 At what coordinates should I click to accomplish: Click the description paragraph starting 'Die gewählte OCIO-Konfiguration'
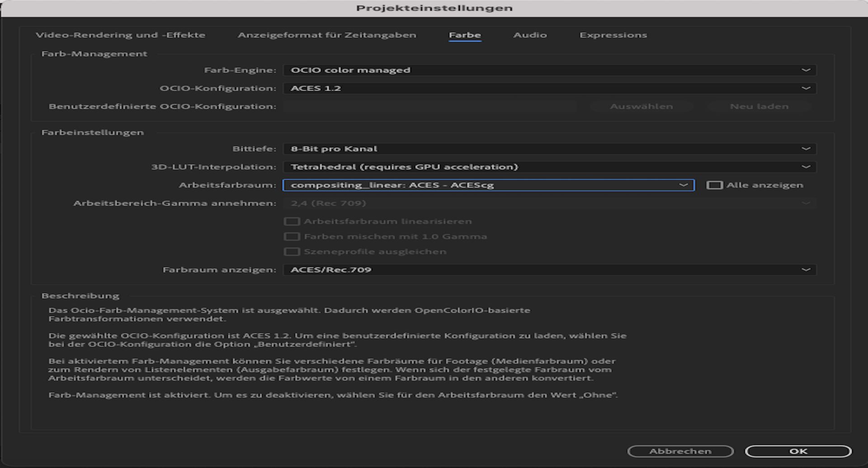point(337,340)
